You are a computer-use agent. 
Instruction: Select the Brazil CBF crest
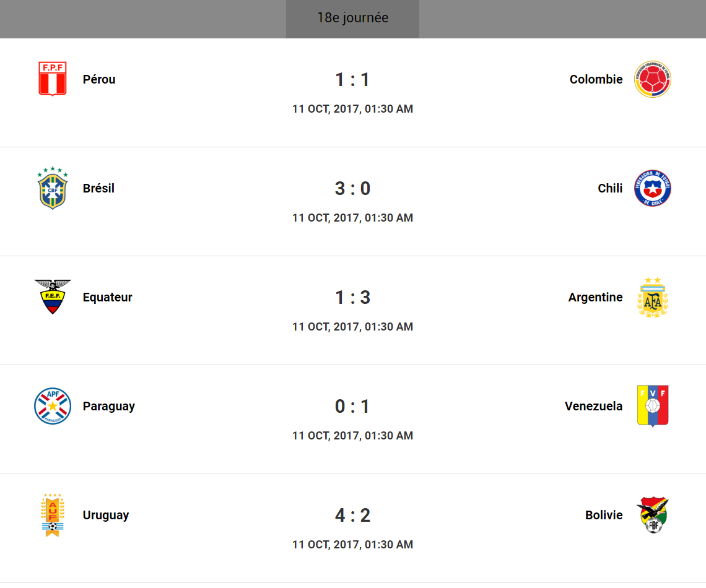click(53, 188)
